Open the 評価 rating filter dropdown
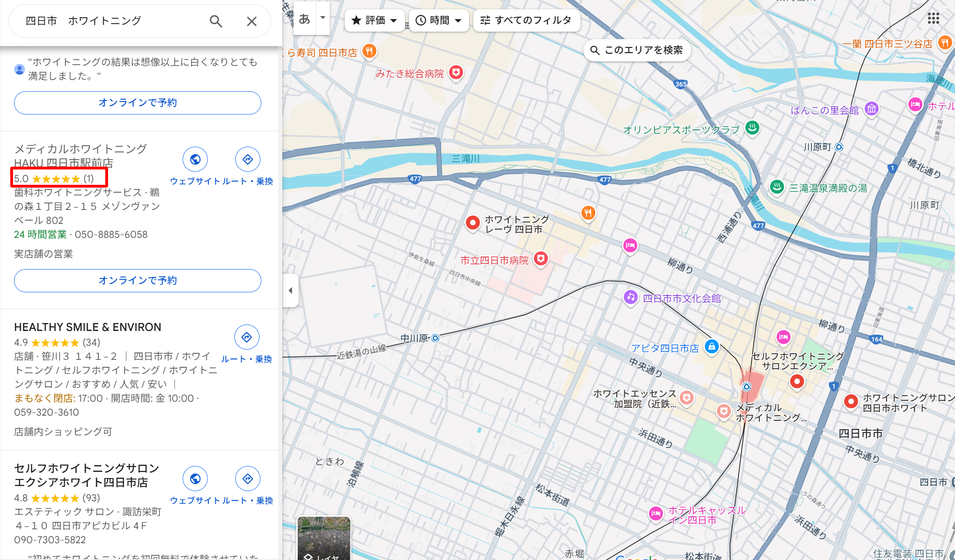955x560 pixels. [375, 20]
